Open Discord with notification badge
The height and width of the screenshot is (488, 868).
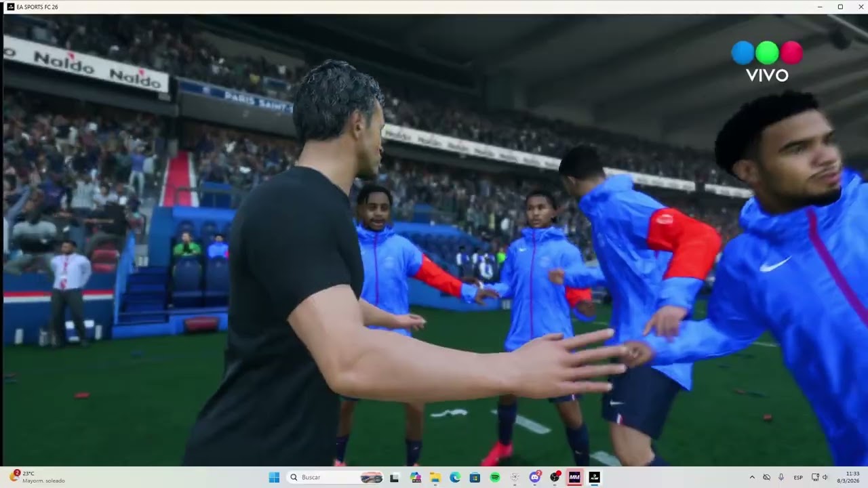[x=535, y=476]
